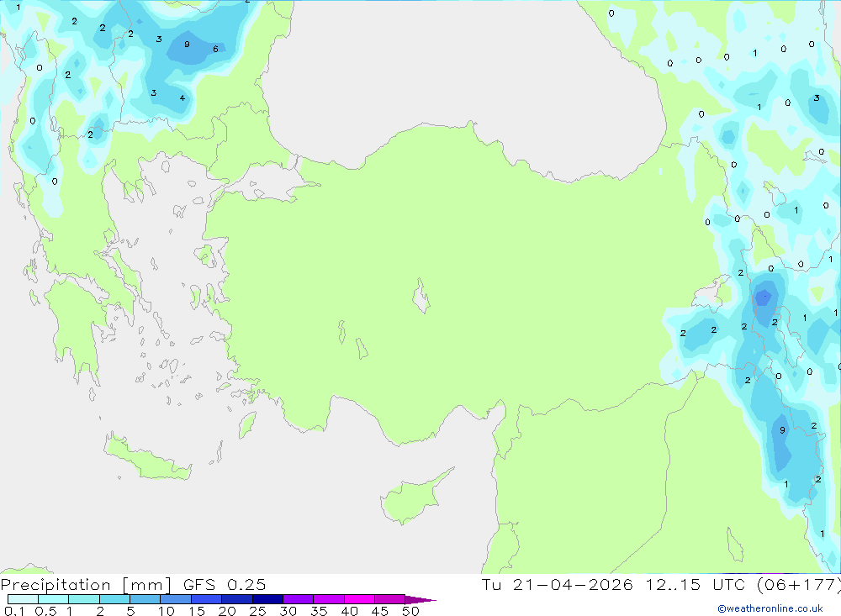Select the 5–10 mm legend color box
This screenshot has height=616, width=841.
click(145, 599)
